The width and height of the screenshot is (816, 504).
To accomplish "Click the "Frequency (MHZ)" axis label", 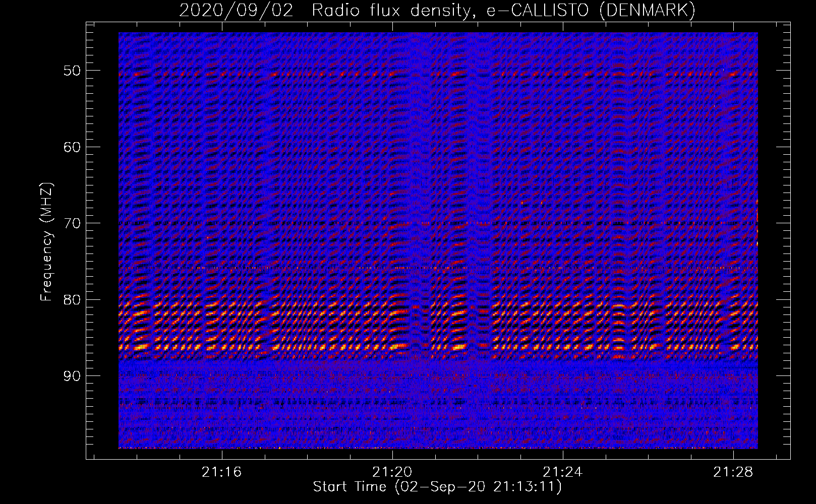I will pos(46,242).
